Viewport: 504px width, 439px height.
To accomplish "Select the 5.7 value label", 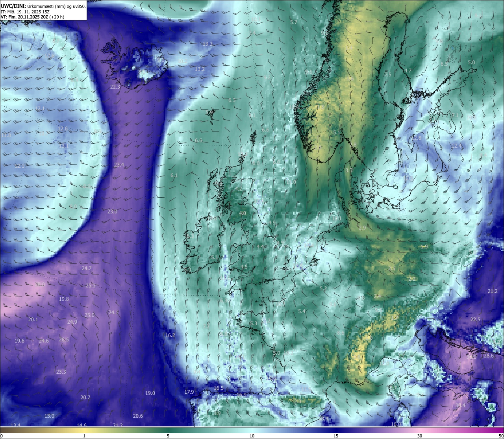I will pyautogui.click(x=294, y=22).
